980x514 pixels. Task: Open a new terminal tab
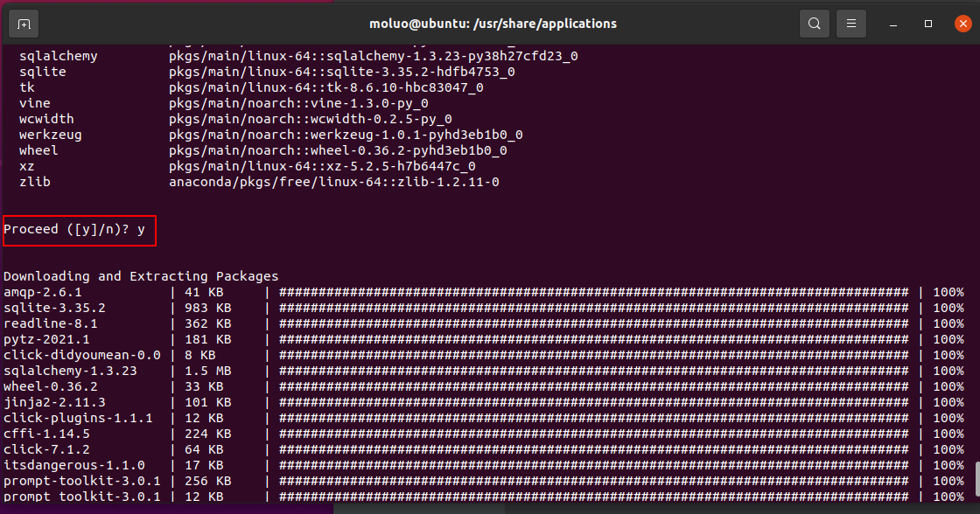(x=24, y=24)
